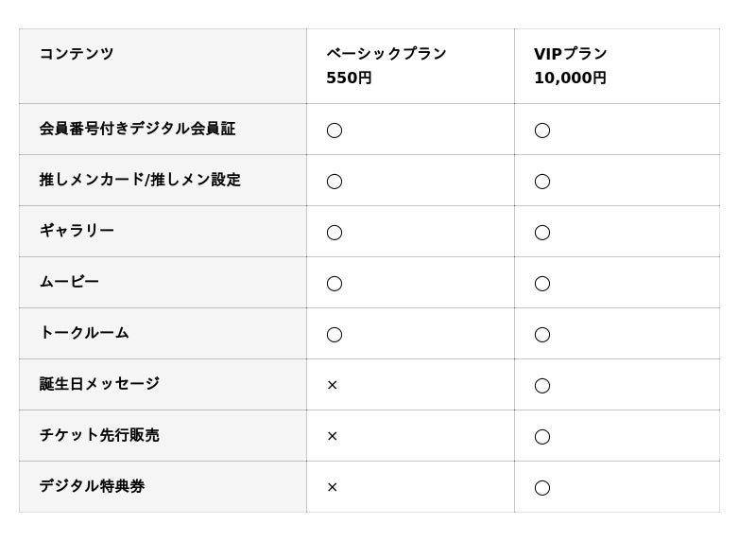Click the VIP circle for デジタル特典券
Image resolution: width=756 pixels, height=541 pixels.
tap(542, 487)
